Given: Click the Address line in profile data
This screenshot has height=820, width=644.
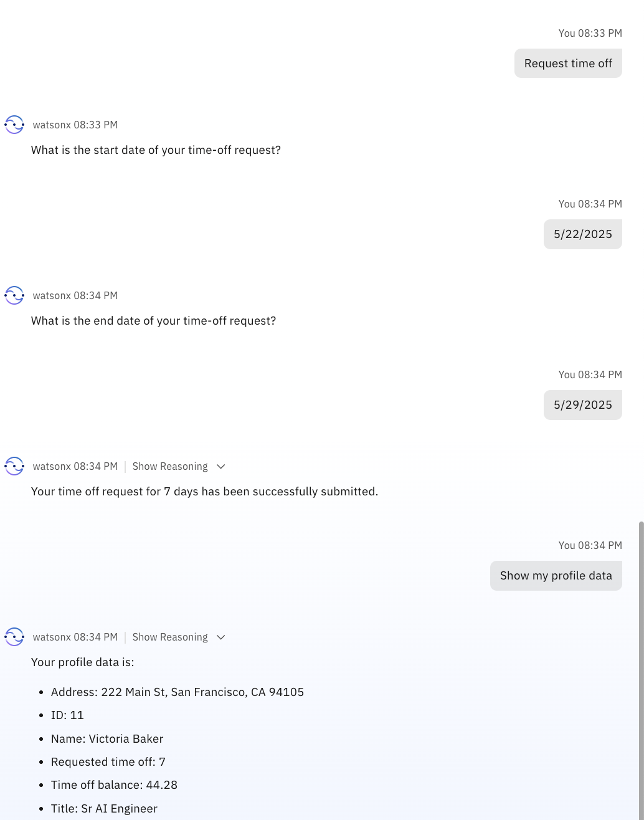Looking at the screenshot, I should (x=178, y=692).
